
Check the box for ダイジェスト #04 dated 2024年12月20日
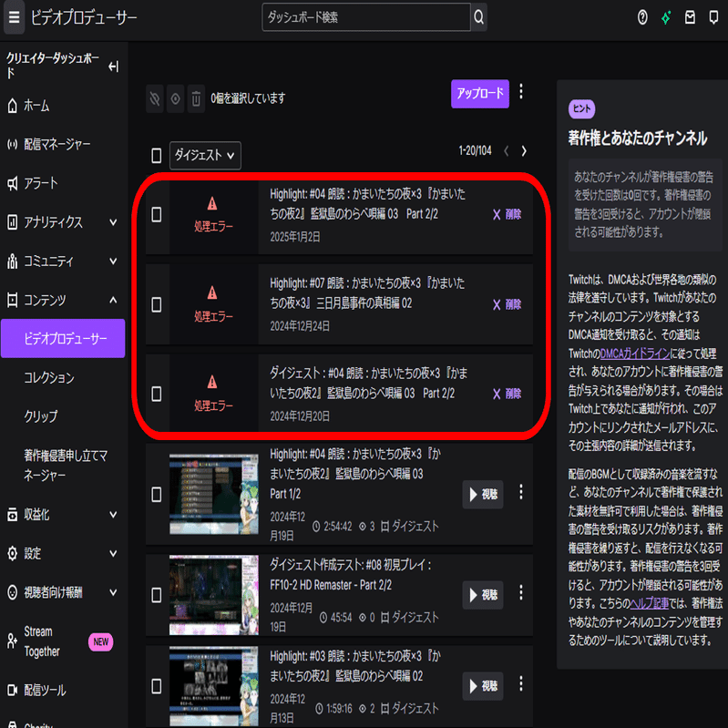point(157,394)
